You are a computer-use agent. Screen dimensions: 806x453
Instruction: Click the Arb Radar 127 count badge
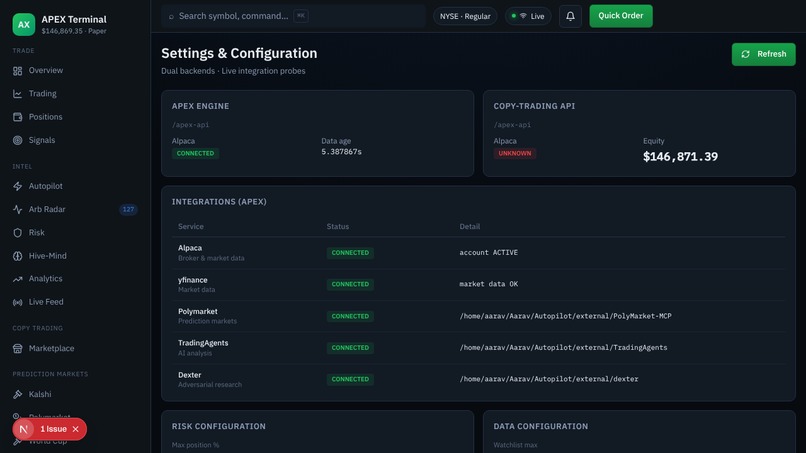pyautogui.click(x=128, y=209)
